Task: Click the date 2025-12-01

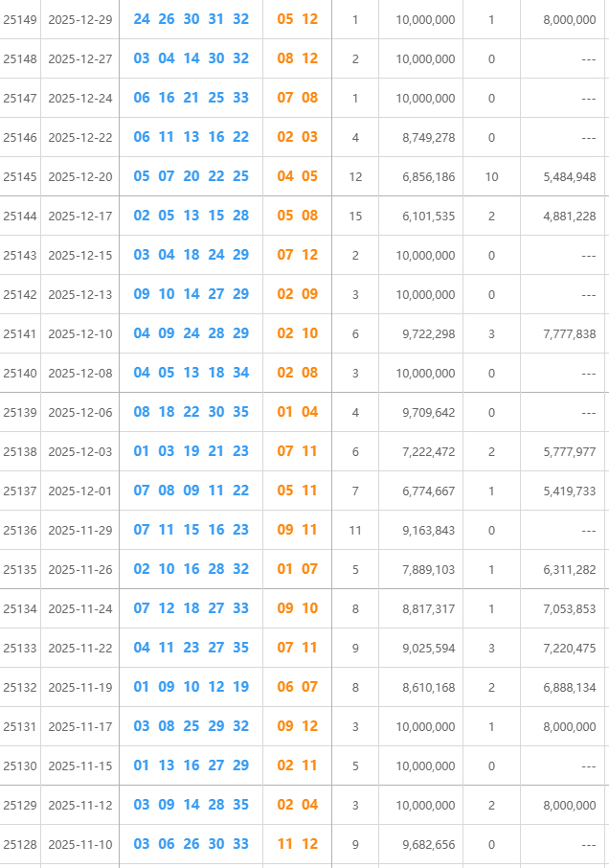Action: coord(80,491)
